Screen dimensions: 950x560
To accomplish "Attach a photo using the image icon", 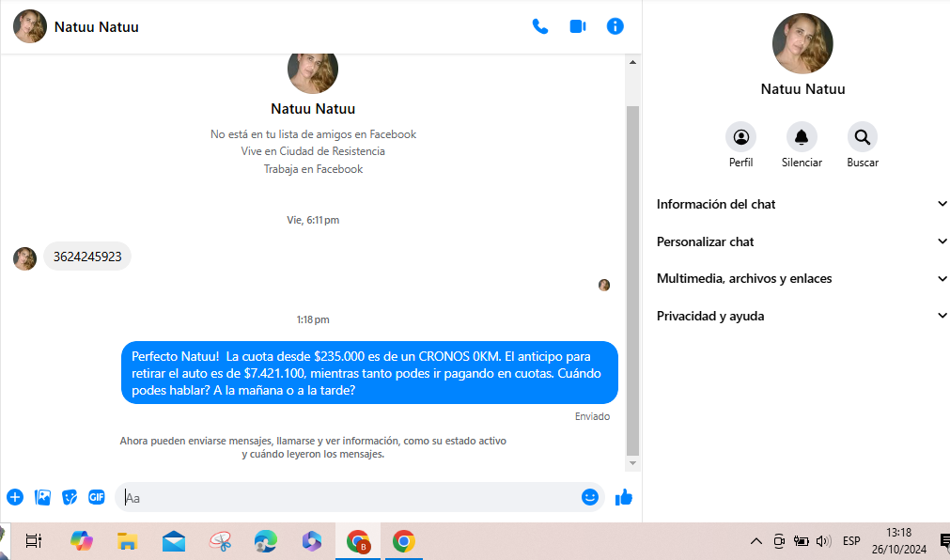I will (x=42, y=498).
